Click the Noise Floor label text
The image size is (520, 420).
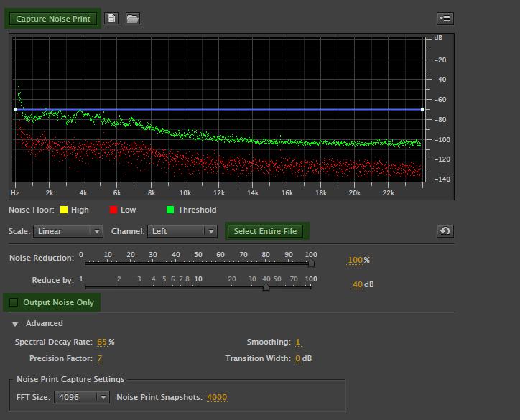click(32, 210)
